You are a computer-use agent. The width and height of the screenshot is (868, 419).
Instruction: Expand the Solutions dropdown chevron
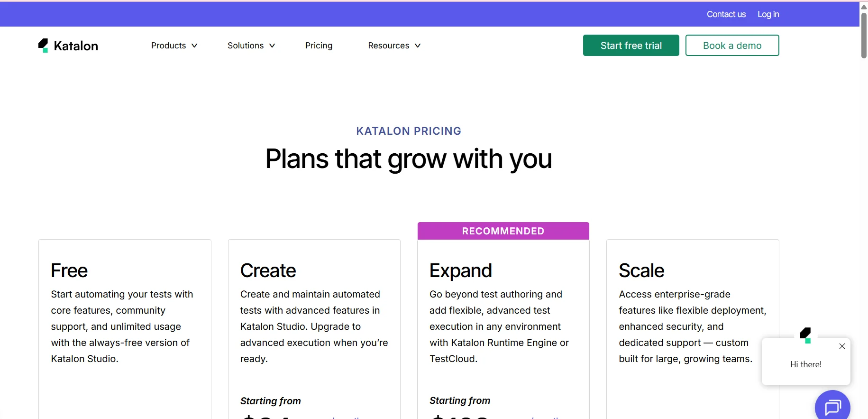tap(272, 46)
